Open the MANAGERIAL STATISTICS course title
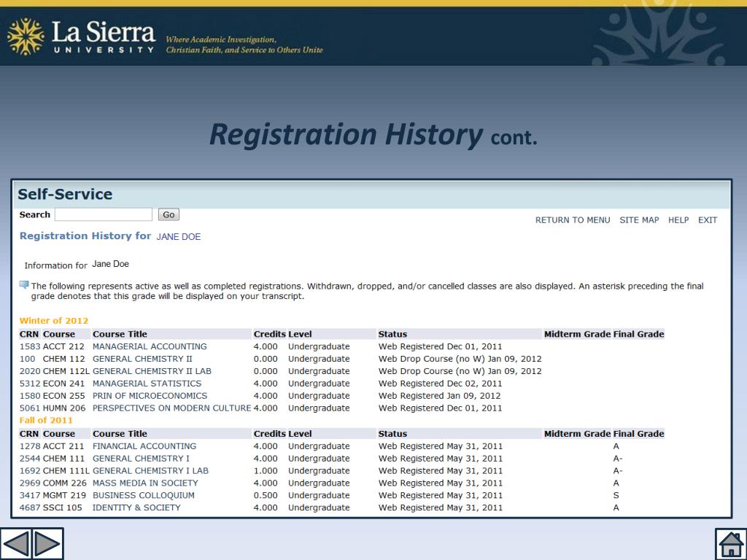Viewport: 747px width, 560px height. click(x=147, y=384)
